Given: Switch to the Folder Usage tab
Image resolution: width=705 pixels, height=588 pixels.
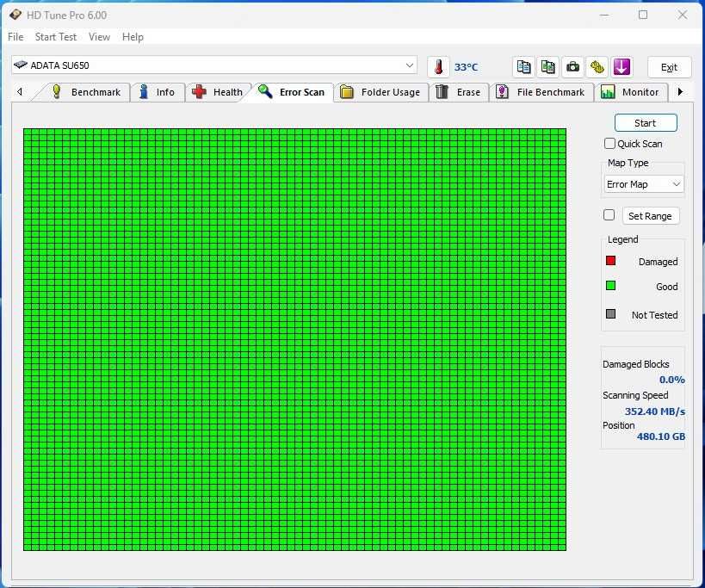Looking at the screenshot, I should (381, 92).
